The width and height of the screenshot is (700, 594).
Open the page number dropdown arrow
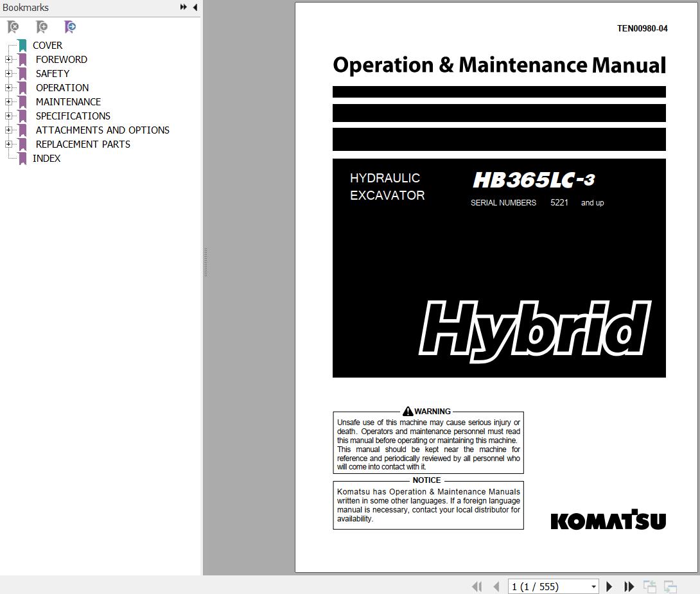tap(594, 587)
